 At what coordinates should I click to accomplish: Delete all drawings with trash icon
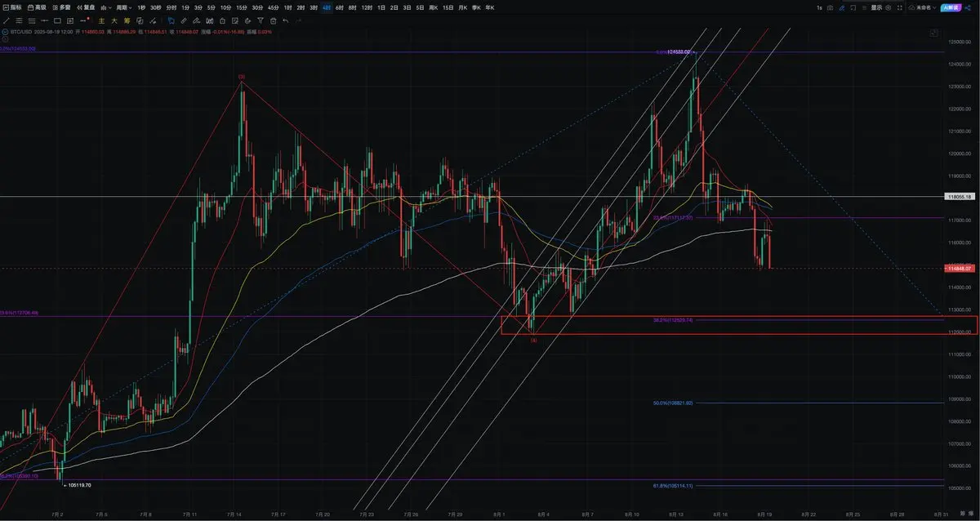click(273, 20)
